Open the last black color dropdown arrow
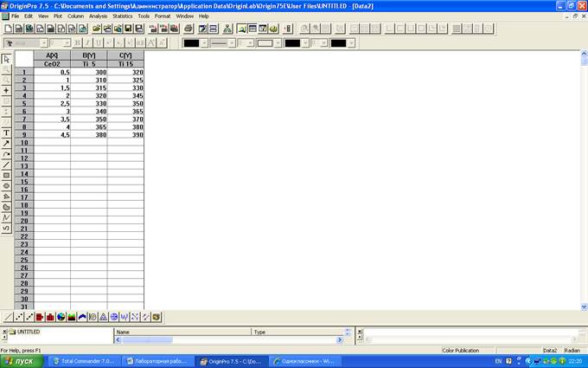Screen dimensions: 588x368 point(351,43)
